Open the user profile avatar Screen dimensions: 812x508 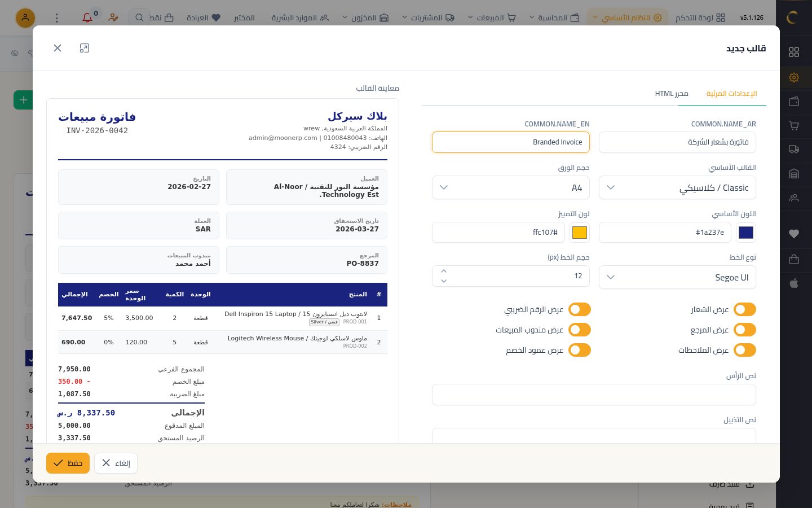25,18
